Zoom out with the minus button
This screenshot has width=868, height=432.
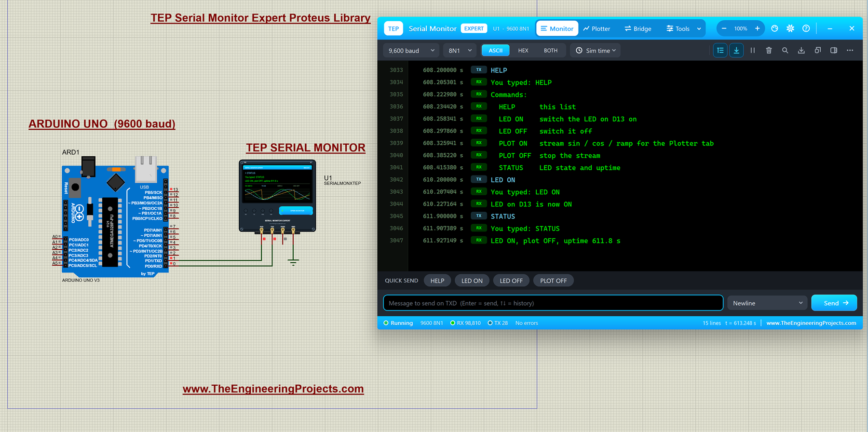pos(724,28)
